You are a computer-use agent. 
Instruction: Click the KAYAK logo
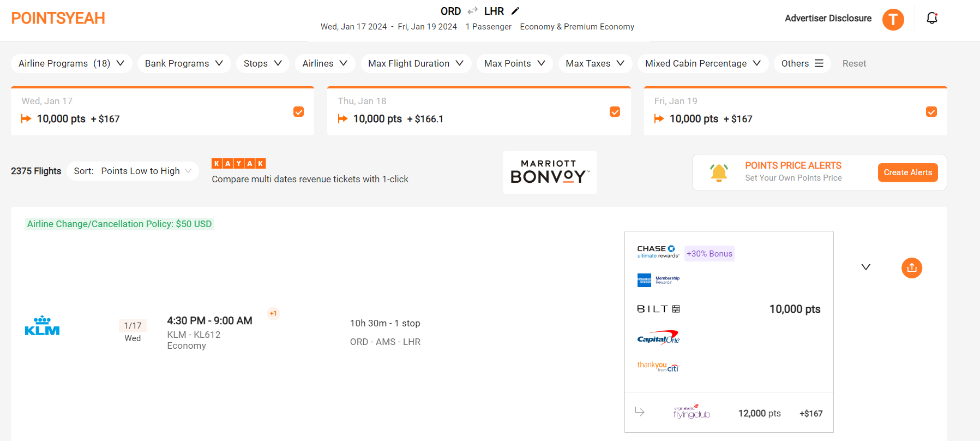click(x=238, y=163)
